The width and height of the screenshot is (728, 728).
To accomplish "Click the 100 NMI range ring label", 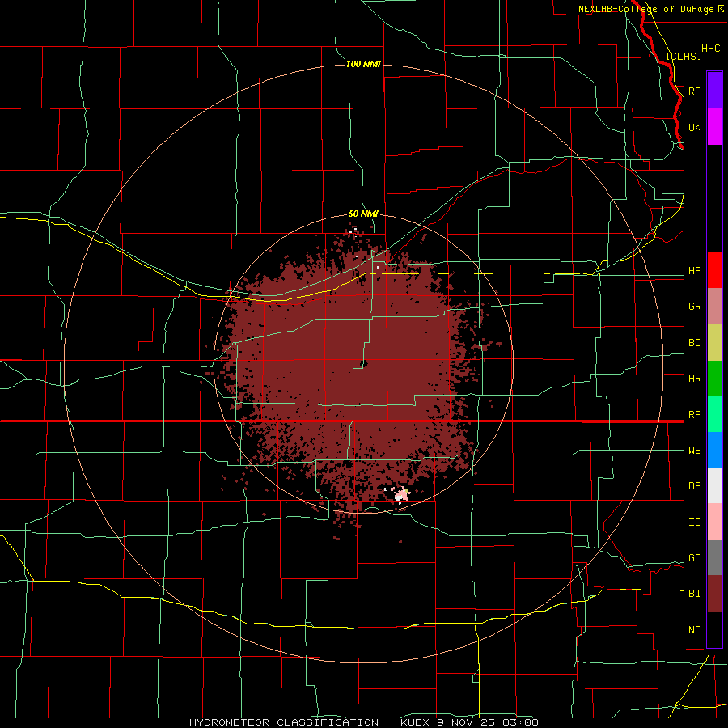I will pyautogui.click(x=363, y=64).
